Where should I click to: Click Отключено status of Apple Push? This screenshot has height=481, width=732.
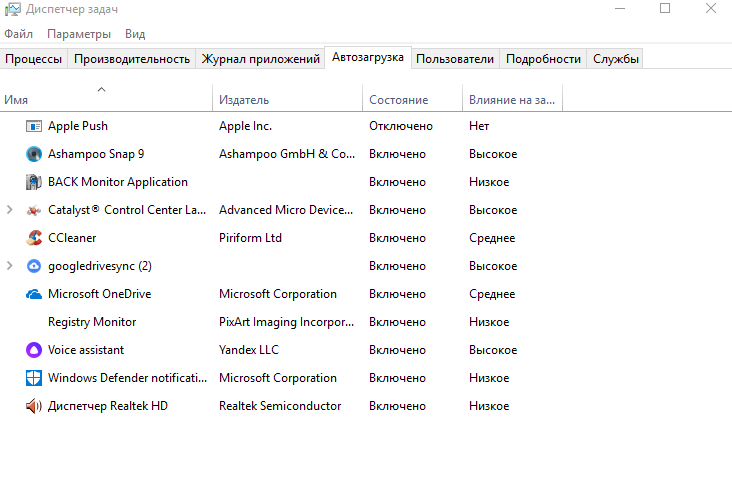[x=401, y=126]
